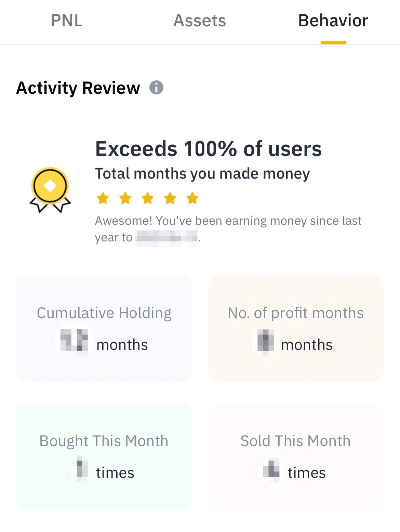Screen dimensions: 400x532
Task: Tap the Bought This Month card
Action: pos(104,457)
